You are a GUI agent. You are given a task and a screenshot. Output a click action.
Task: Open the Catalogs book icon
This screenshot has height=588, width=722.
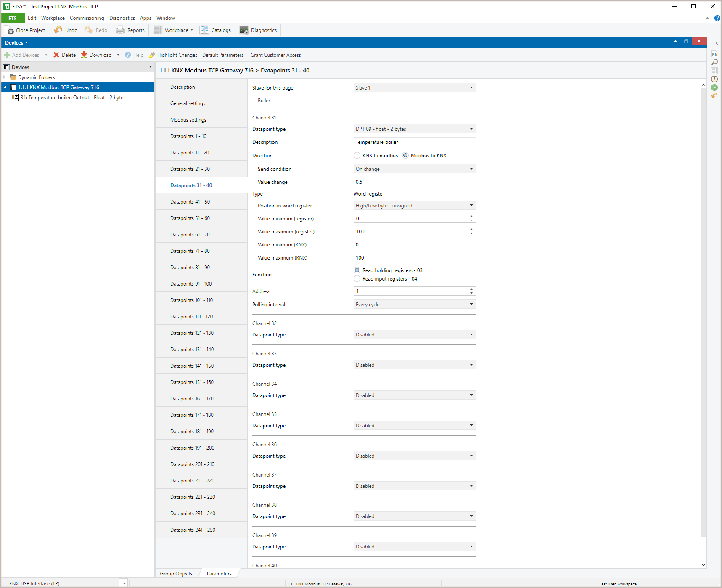(204, 30)
